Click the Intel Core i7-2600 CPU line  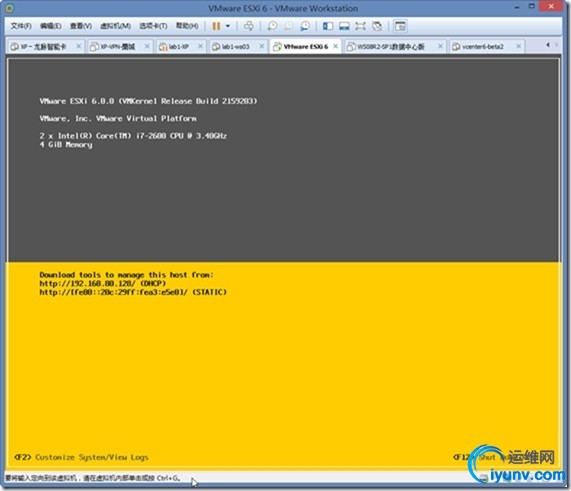[133, 136]
